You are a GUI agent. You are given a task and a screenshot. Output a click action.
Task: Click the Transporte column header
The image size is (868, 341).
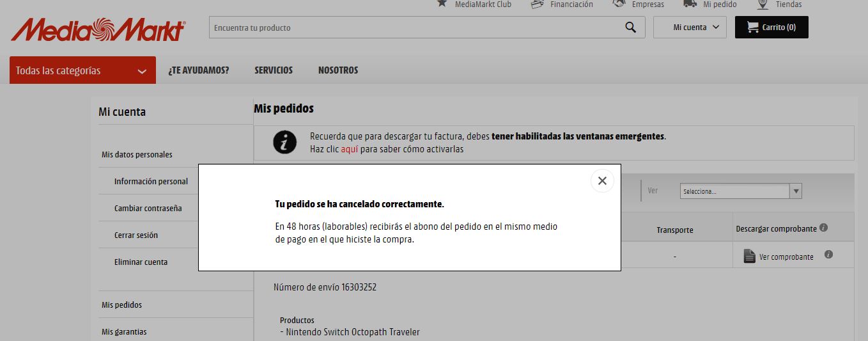click(x=675, y=230)
